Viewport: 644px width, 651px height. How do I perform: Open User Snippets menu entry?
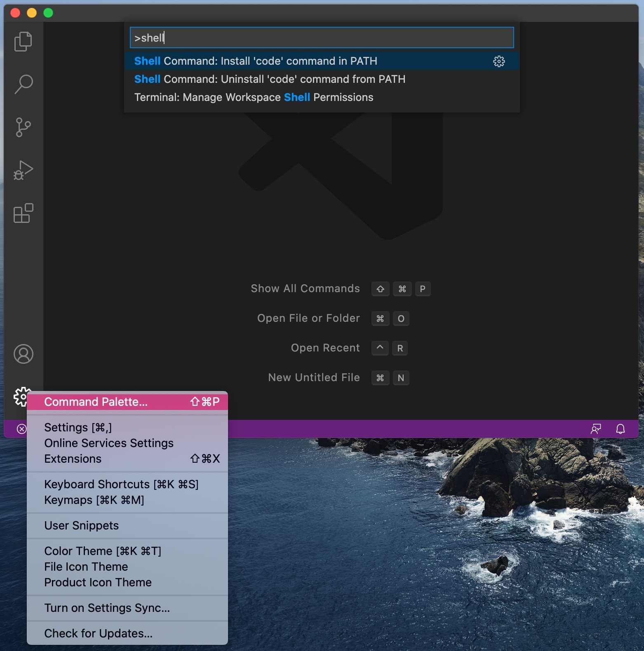[x=127, y=525]
